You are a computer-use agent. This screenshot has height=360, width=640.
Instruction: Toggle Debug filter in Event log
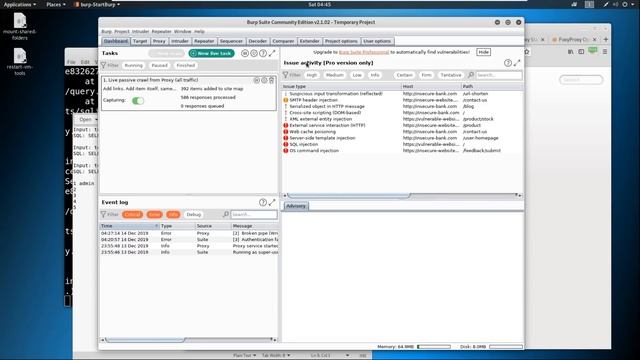point(193,214)
